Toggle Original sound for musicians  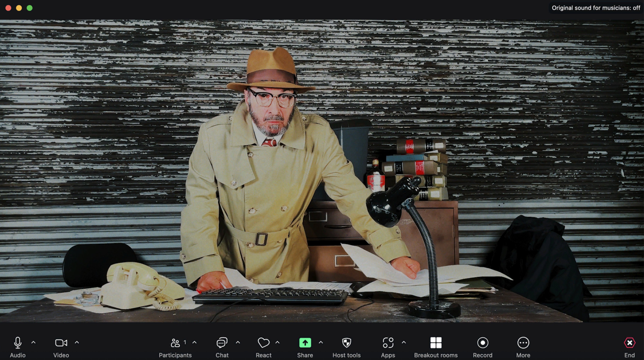(x=596, y=8)
